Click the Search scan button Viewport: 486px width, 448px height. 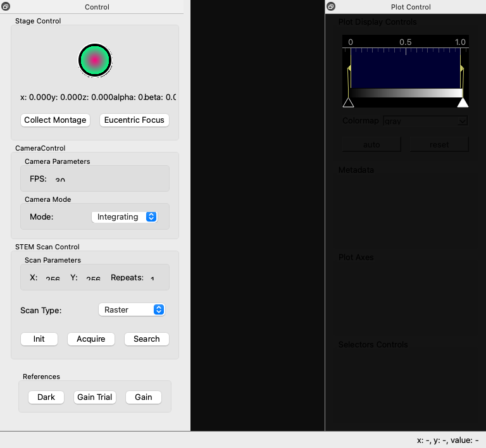pos(146,339)
